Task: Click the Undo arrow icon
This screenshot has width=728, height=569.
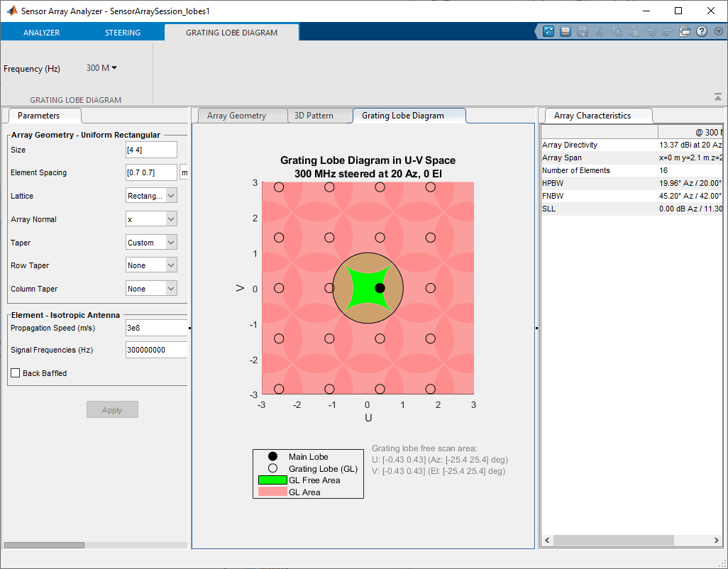Action: [651, 31]
